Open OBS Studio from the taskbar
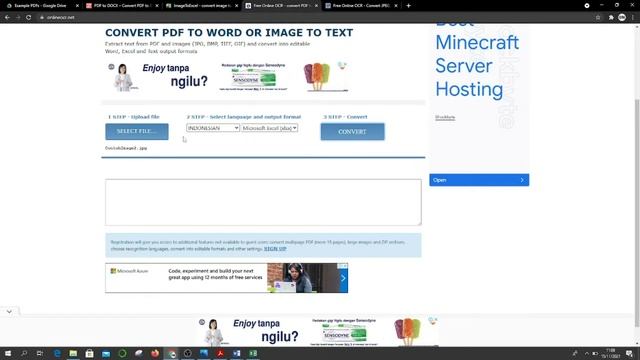 point(188,353)
